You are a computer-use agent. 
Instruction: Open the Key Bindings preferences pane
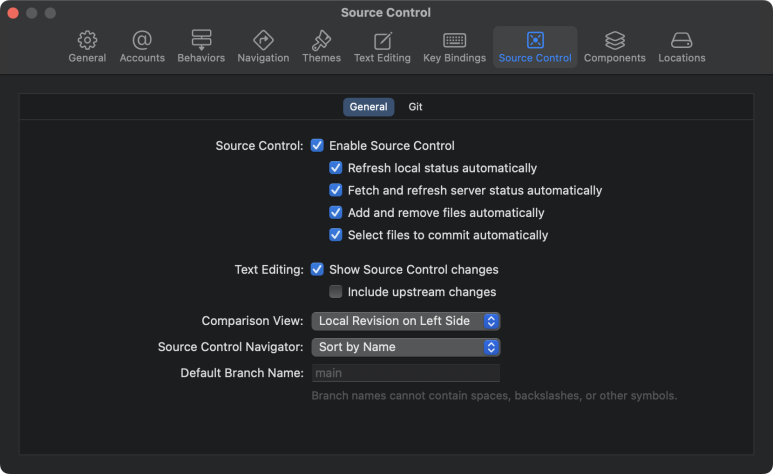(455, 47)
